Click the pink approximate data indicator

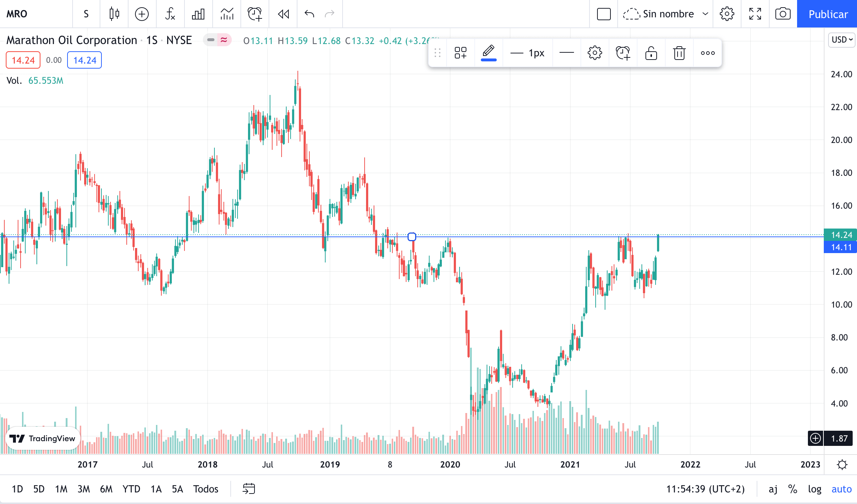pyautogui.click(x=224, y=40)
